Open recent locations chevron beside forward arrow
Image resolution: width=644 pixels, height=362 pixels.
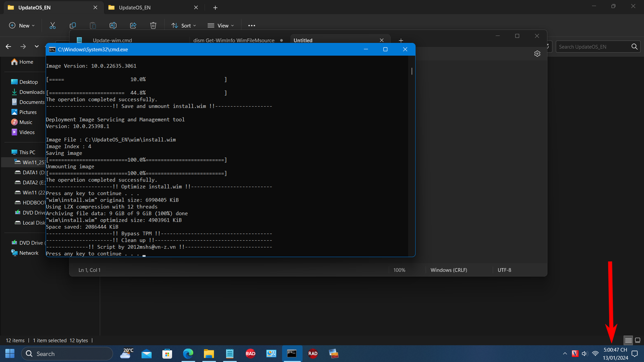[x=37, y=46]
